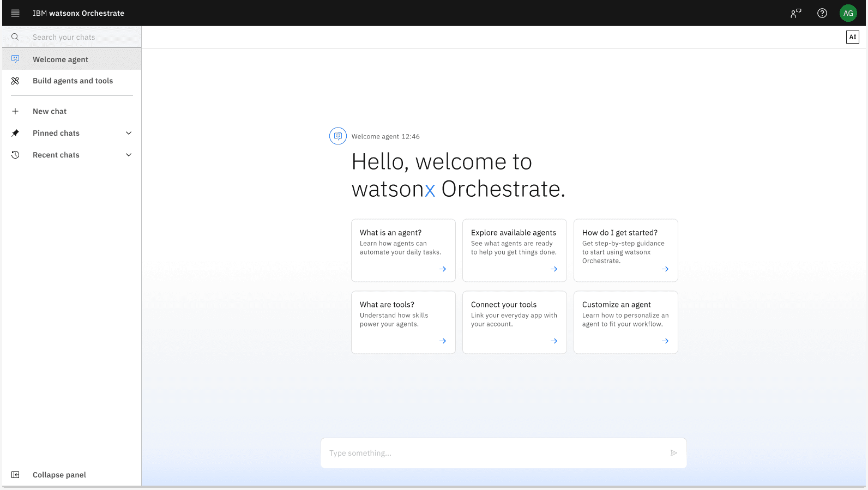The image size is (868, 490).
Task: Click arrow on What are tools card
Action: pyautogui.click(x=443, y=341)
